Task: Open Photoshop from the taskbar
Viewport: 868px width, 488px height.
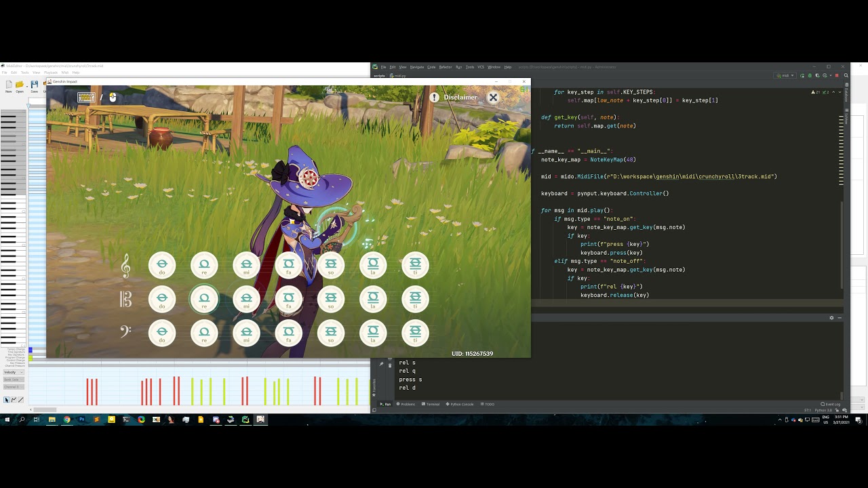Action: coord(81,420)
